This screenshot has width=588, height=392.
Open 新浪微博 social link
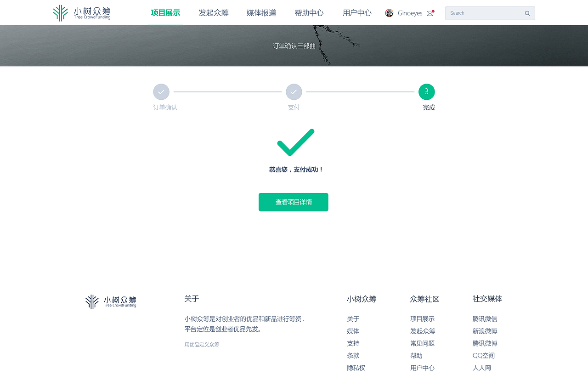click(x=485, y=331)
